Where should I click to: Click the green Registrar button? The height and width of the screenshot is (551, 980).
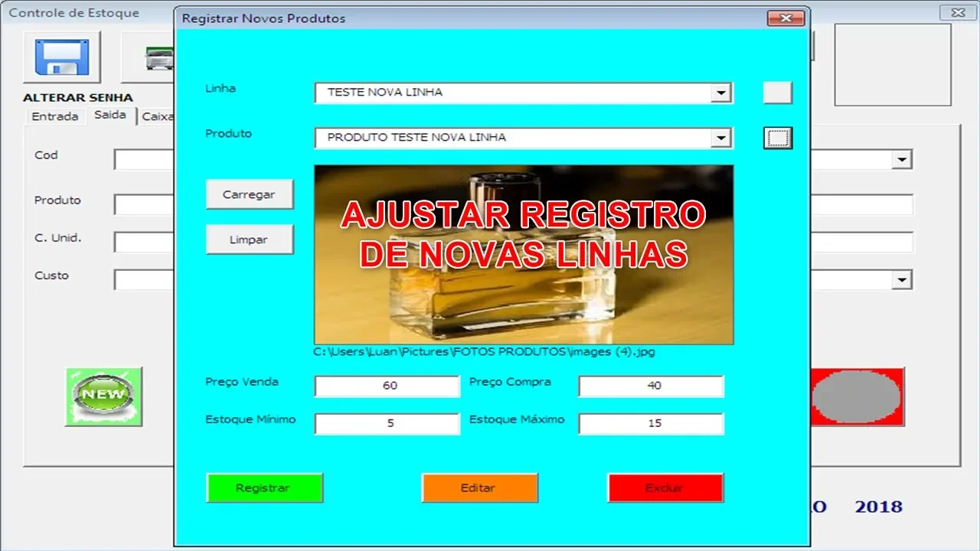[264, 487]
